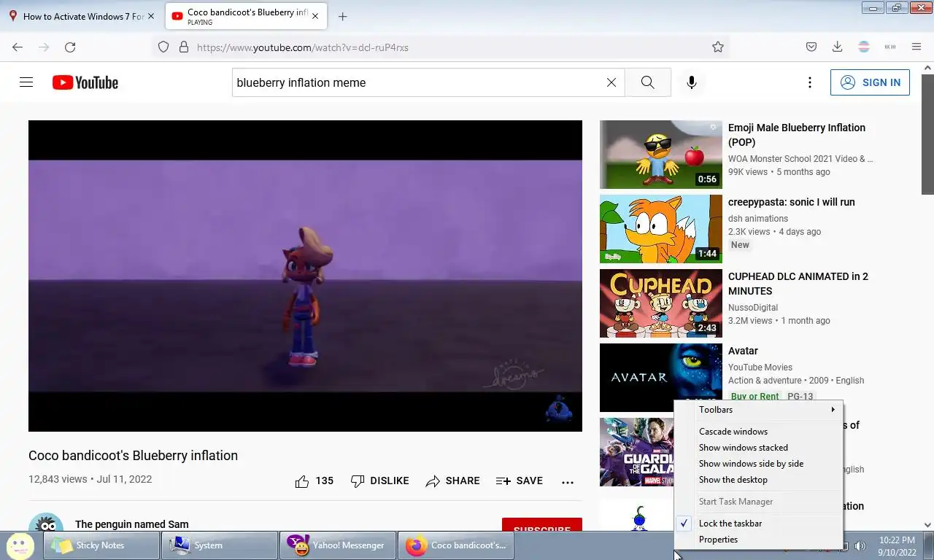Bookmark this page with the star
934x560 pixels.
pos(718,47)
